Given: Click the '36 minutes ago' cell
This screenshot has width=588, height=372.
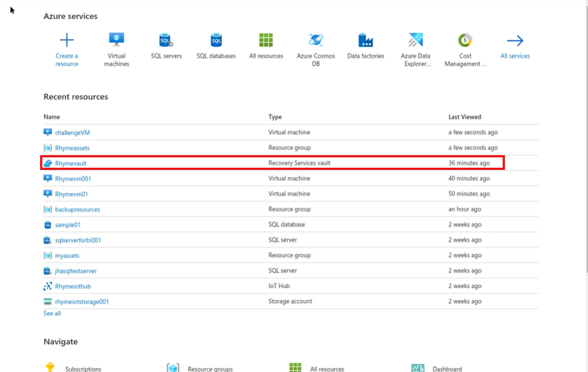Looking at the screenshot, I should click(x=469, y=163).
